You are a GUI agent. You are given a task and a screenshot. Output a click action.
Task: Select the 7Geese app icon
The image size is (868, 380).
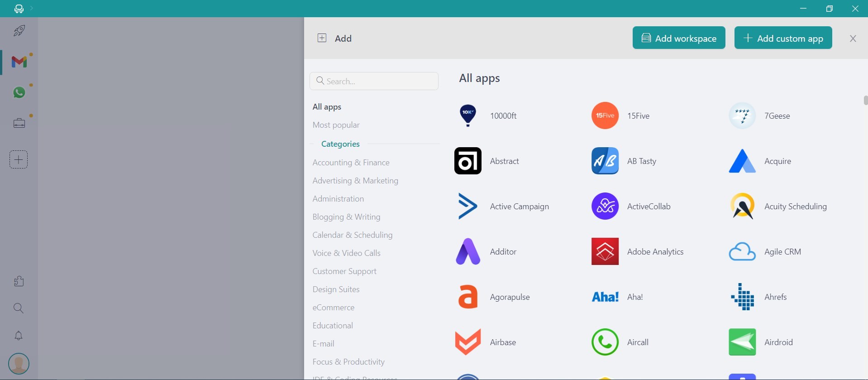742,115
